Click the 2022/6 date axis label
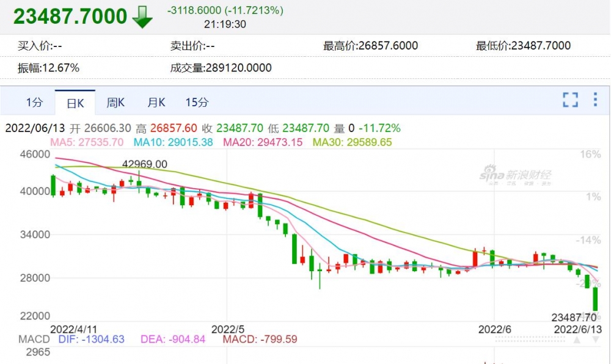This screenshot has width=611, height=364. [x=494, y=329]
